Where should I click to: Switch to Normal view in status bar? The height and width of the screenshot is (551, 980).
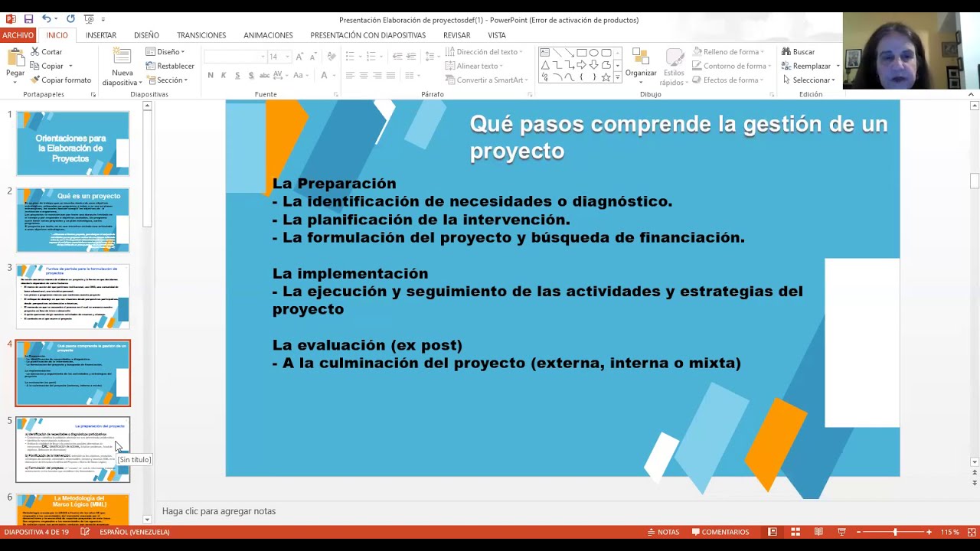773,532
